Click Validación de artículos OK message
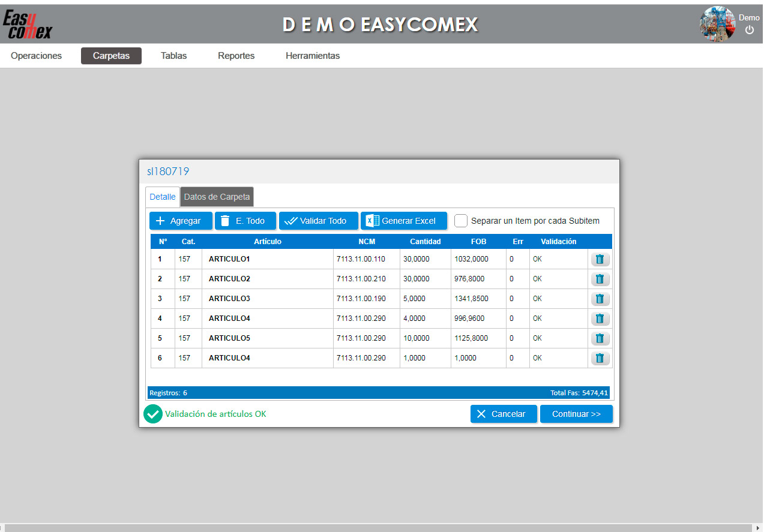764x532 pixels. [215, 414]
